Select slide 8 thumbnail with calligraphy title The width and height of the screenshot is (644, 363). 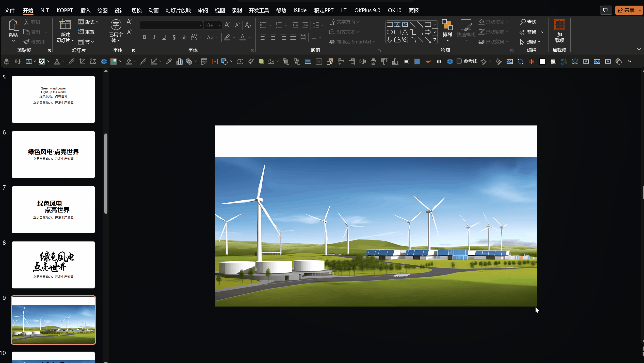pos(53,265)
